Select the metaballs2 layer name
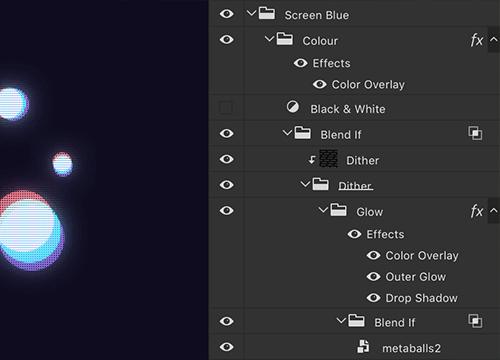This screenshot has width=500, height=360. click(x=411, y=348)
